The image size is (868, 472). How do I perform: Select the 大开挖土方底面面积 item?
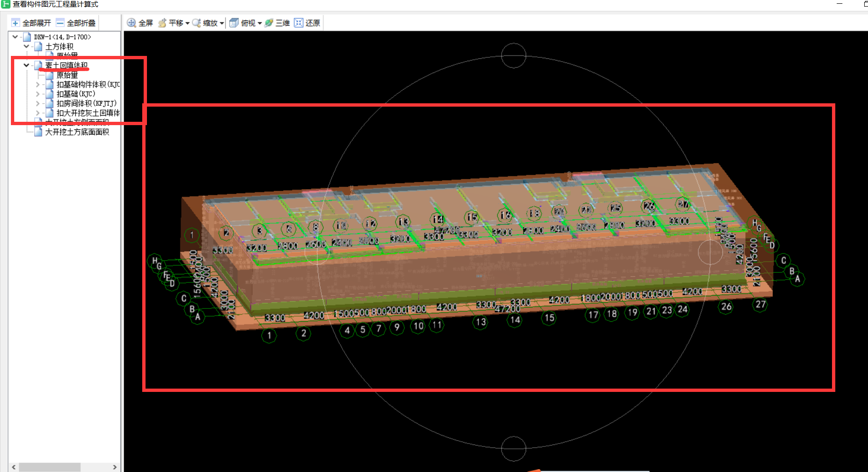pyautogui.click(x=77, y=132)
